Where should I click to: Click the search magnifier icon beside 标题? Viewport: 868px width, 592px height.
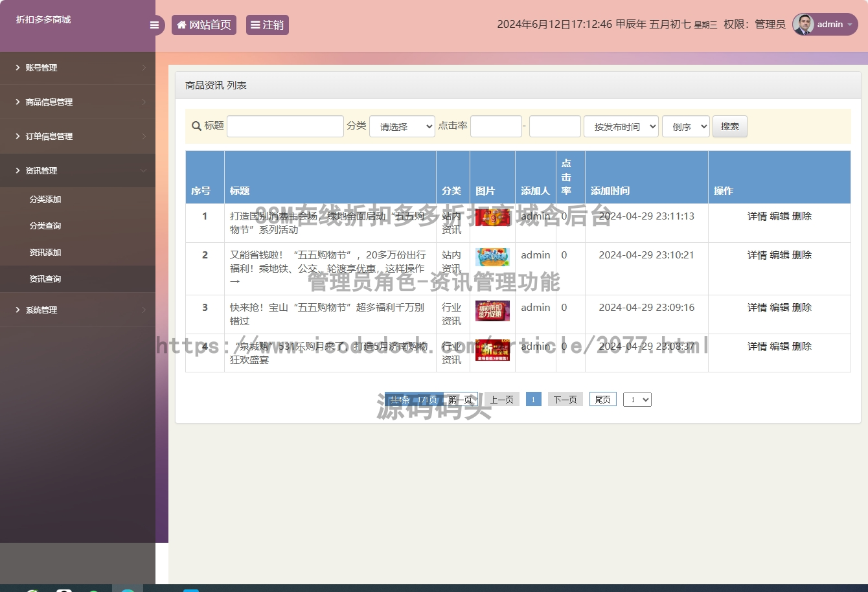(196, 126)
